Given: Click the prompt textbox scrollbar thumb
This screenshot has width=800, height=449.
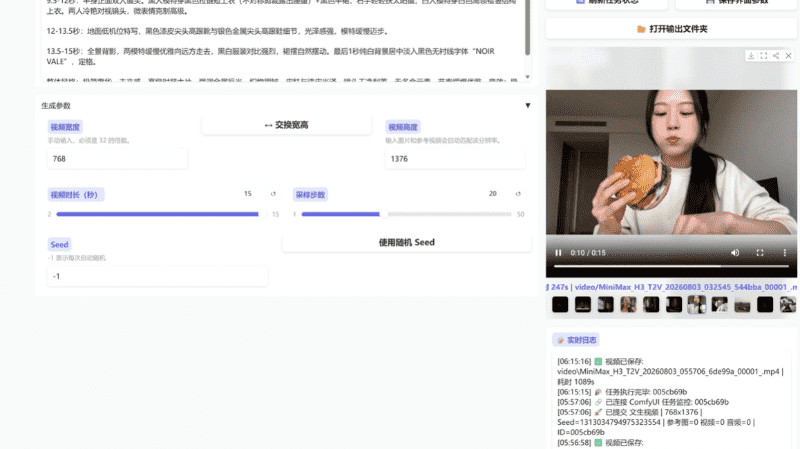Looking at the screenshot, I should 528,28.
